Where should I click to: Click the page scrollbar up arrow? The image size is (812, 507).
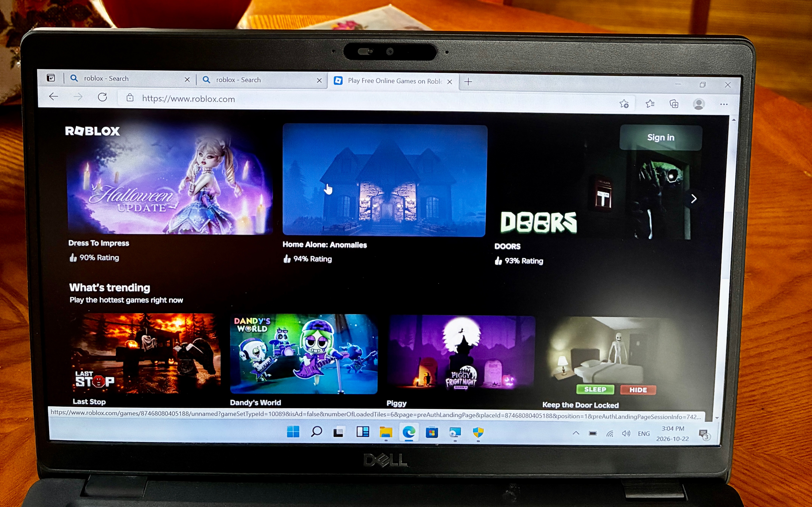coord(734,120)
